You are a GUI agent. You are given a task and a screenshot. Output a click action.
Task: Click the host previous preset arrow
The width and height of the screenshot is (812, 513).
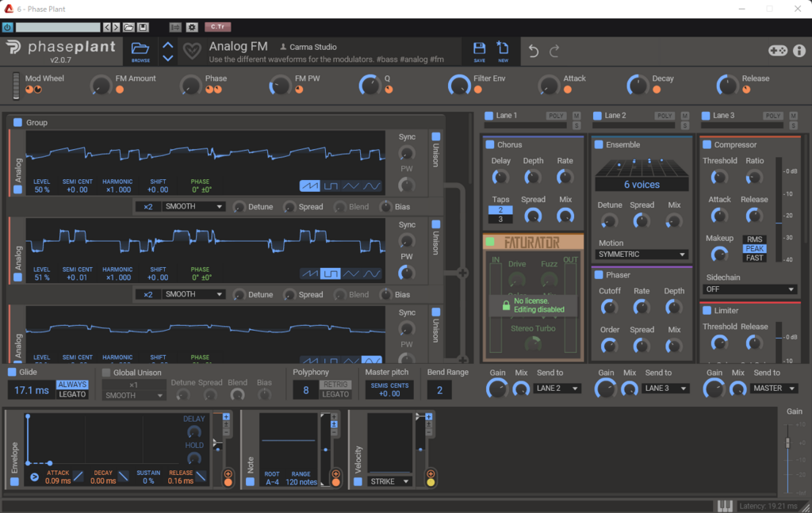pyautogui.click(x=107, y=27)
